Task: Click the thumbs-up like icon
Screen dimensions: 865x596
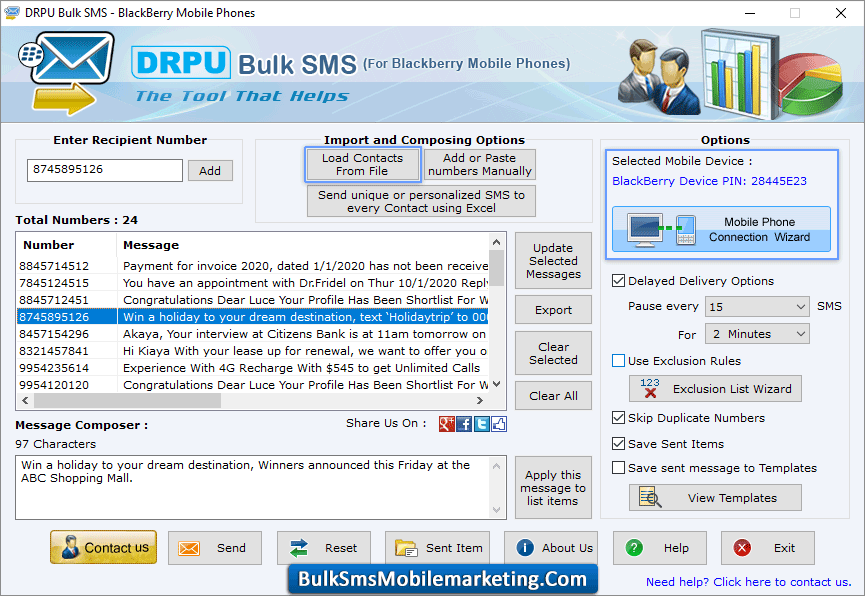Action: 499,424
